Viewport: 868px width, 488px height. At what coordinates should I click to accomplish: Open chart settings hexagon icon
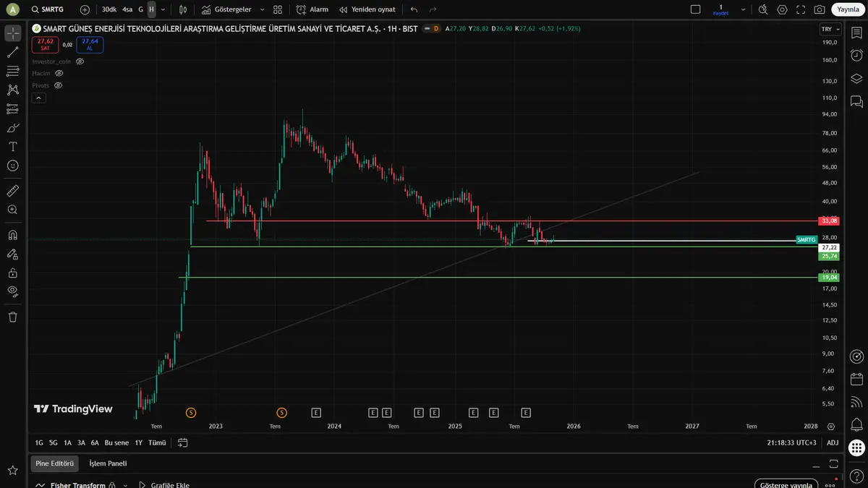[x=782, y=9]
